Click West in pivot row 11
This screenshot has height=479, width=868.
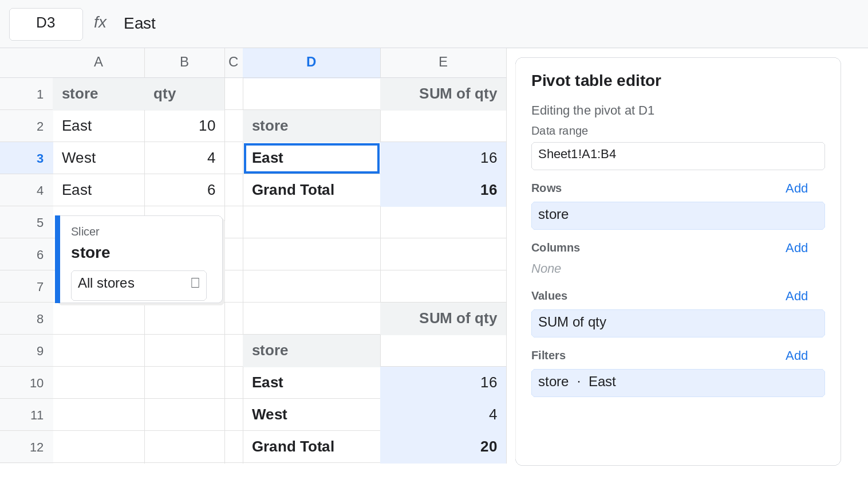coord(311,415)
